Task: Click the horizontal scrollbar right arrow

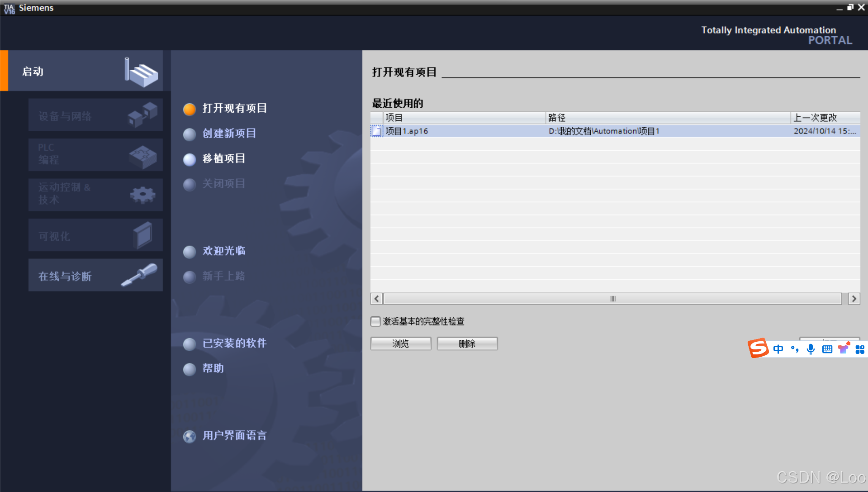Action: (x=854, y=299)
